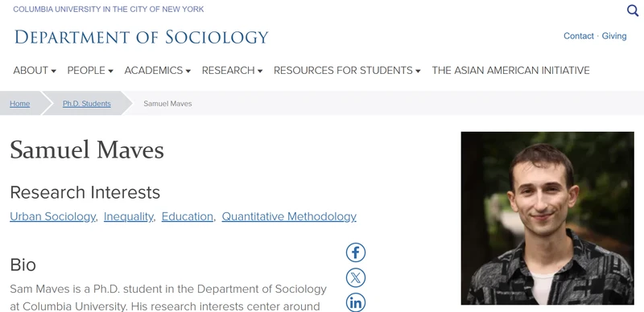Click the Department of Sociology logo
The width and height of the screenshot is (644, 312).
[142, 37]
